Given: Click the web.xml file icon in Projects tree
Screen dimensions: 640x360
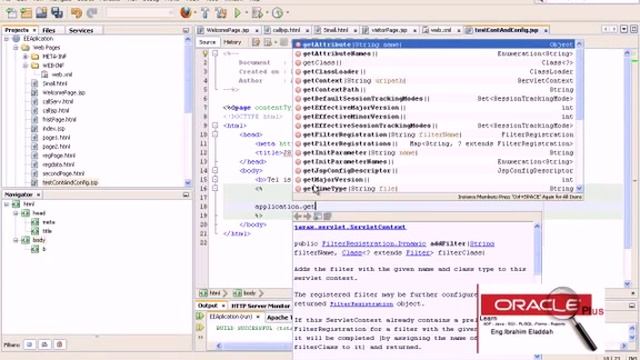Looking at the screenshot, I should pyautogui.click(x=45, y=75).
